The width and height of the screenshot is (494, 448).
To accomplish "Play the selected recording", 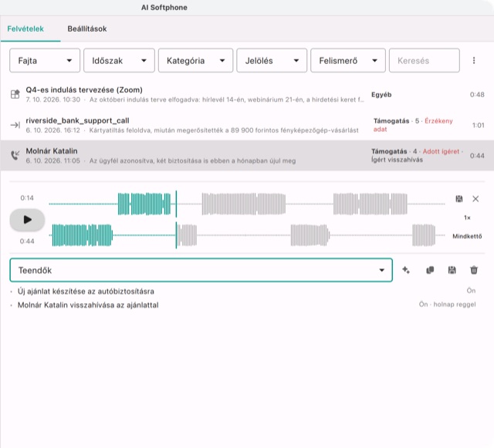I will pyautogui.click(x=28, y=220).
